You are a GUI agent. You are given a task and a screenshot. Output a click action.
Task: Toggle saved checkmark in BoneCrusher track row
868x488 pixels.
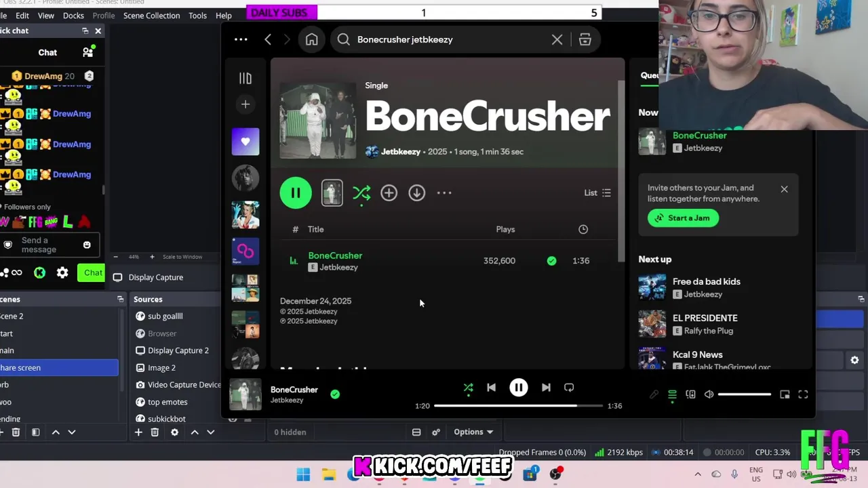point(551,261)
